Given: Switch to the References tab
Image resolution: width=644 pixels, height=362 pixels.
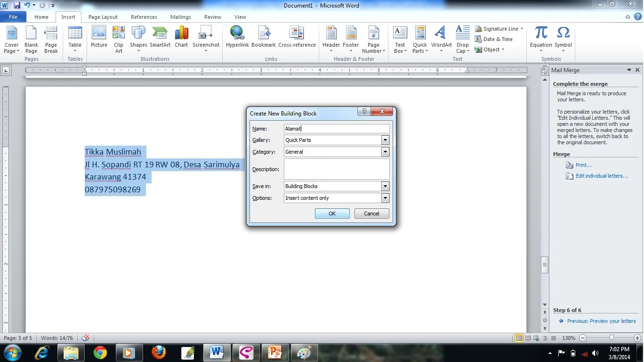Looking at the screenshot, I should [144, 17].
